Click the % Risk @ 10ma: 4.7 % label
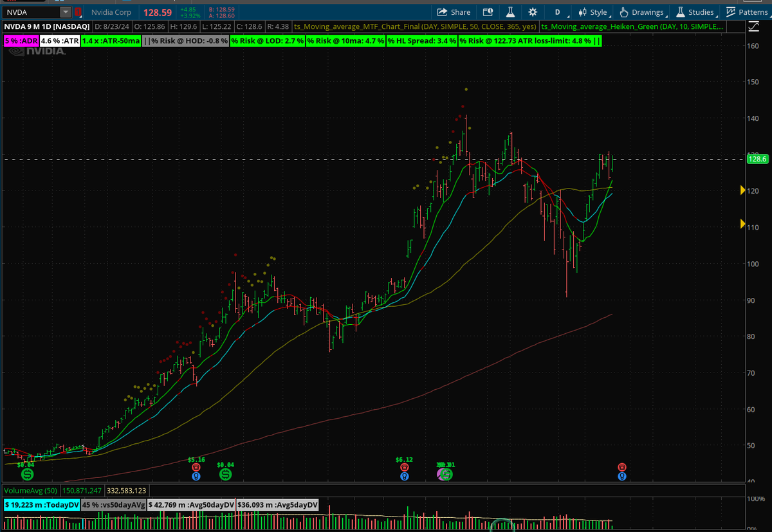Viewport: 772px width, 532px height. click(x=345, y=41)
